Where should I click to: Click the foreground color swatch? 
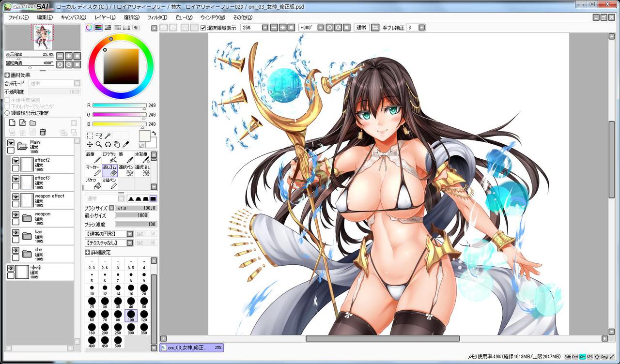coord(145,136)
